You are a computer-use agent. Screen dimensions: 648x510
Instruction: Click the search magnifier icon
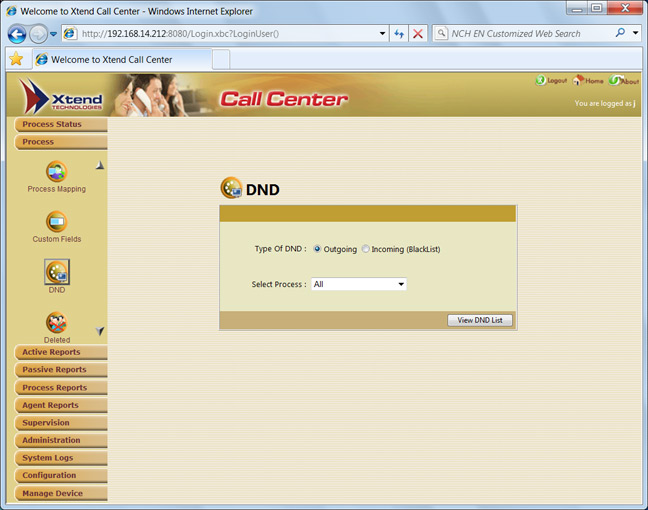[x=620, y=33]
